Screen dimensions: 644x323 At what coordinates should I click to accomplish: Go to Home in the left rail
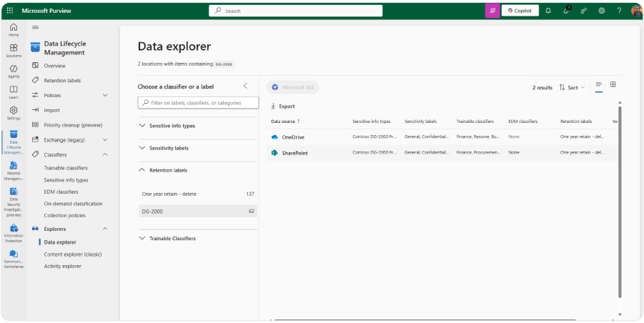[x=14, y=30]
